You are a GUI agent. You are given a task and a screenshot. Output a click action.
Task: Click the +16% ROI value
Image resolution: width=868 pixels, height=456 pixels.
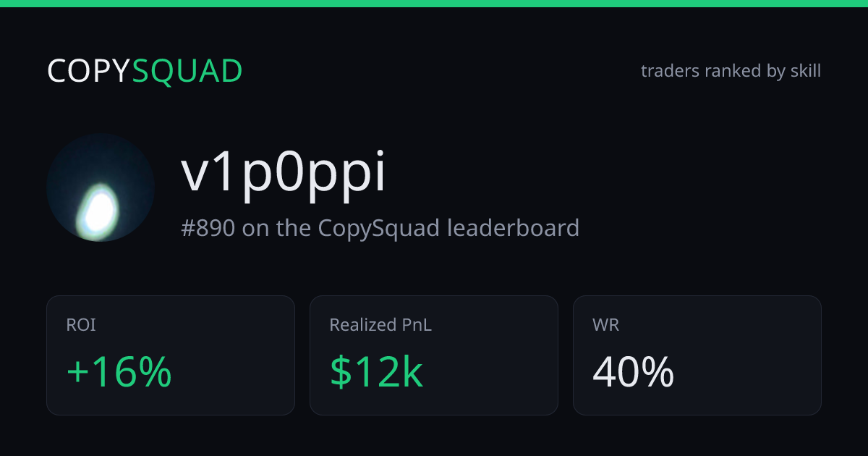pyautogui.click(x=119, y=372)
